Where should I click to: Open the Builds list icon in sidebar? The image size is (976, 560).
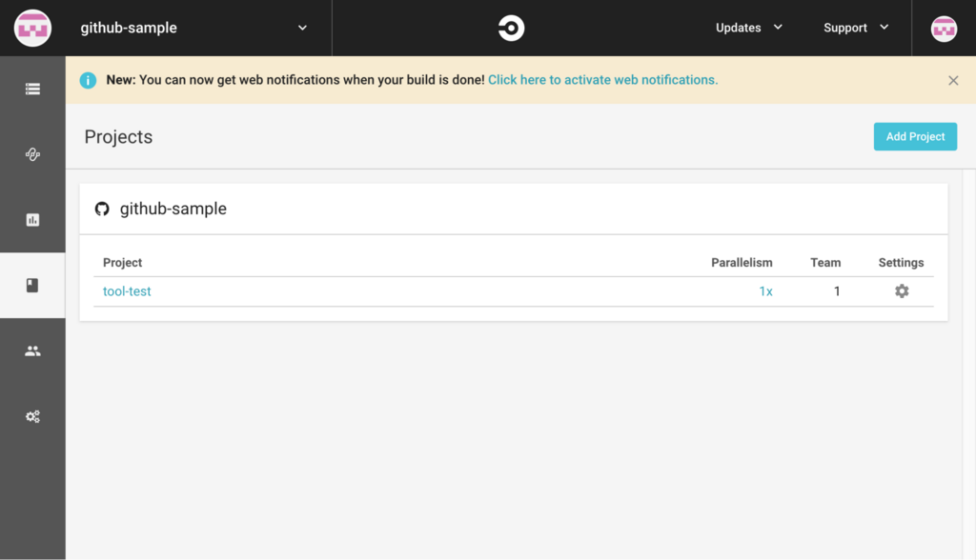click(x=32, y=89)
